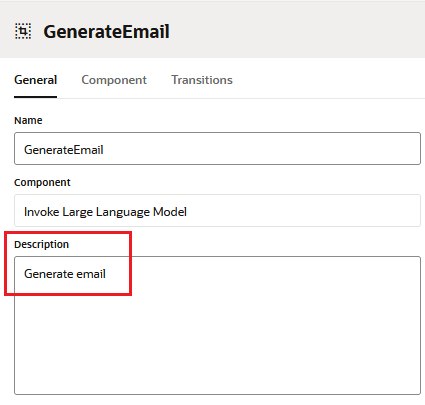Click inside the Name input field
425x405 pixels.
(x=217, y=149)
